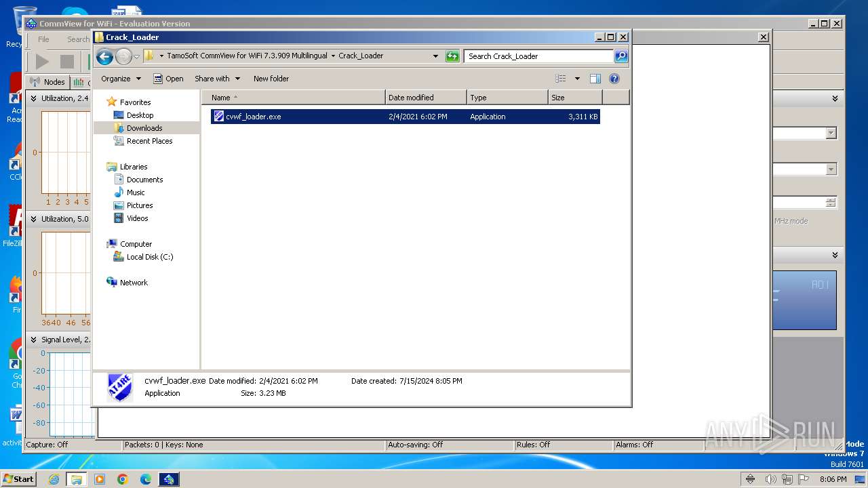
Task: Open Videos library
Action: tap(137, 218)
